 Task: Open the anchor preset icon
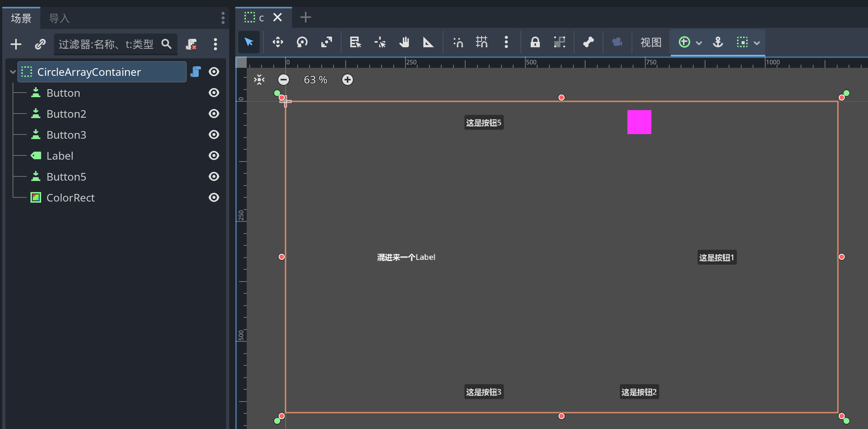tap(718, 42)
